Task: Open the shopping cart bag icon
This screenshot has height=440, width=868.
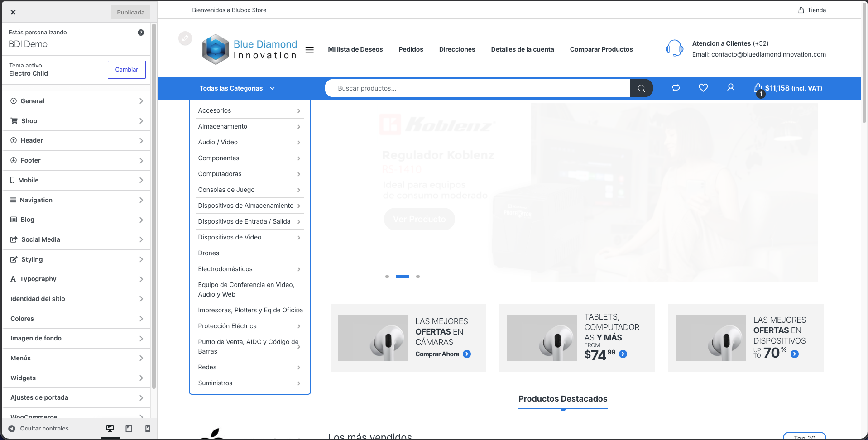Action: pos(758,89)
